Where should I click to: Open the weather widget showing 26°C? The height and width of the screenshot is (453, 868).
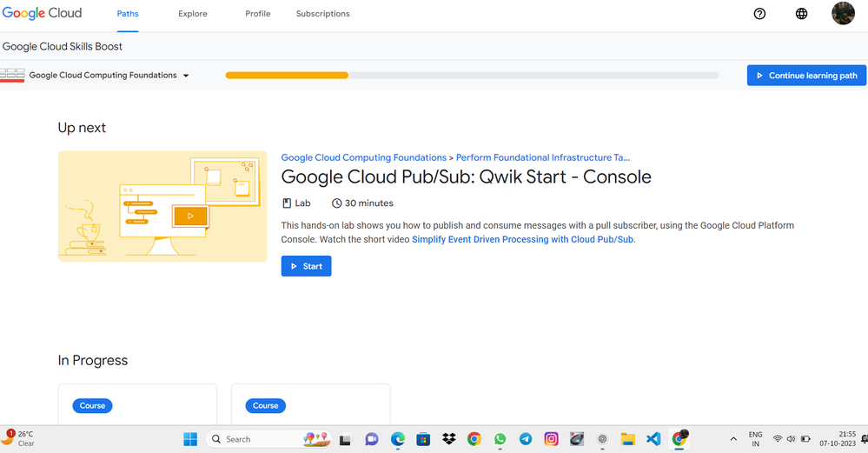18,438
